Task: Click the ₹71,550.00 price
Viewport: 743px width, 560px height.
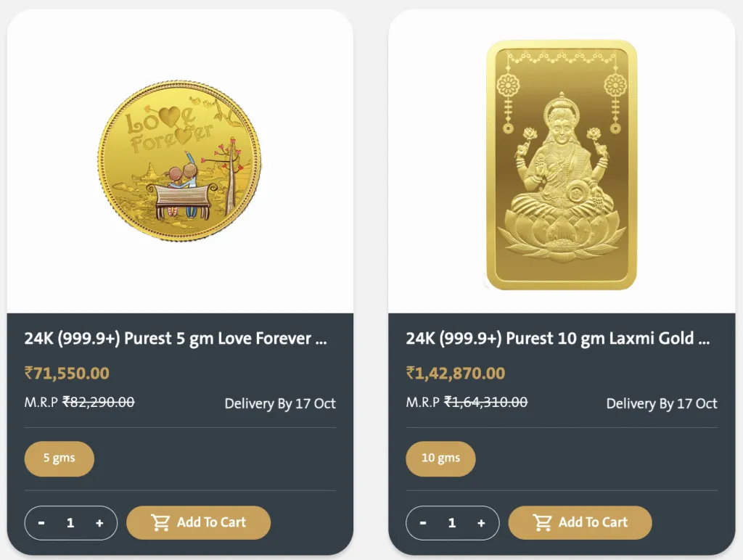Action: click(x=67, y=374)
